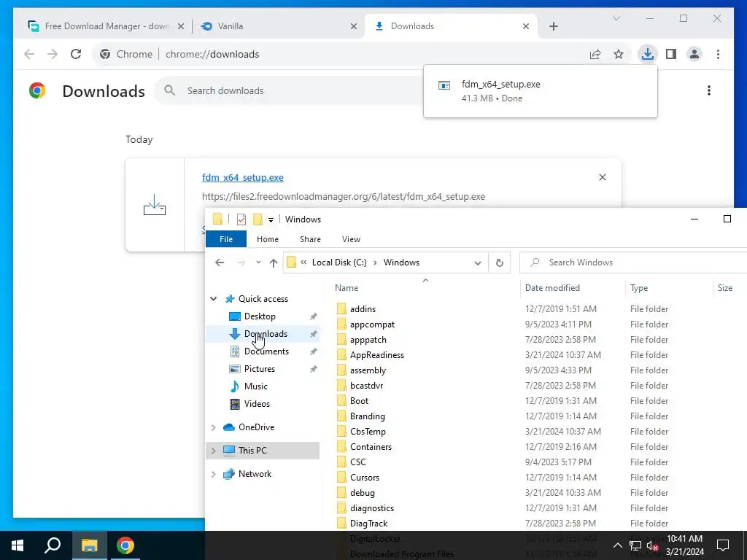Expand Explorer's address bar history dropdown
The width and height of the screenshot is (747, 560).
477,262
